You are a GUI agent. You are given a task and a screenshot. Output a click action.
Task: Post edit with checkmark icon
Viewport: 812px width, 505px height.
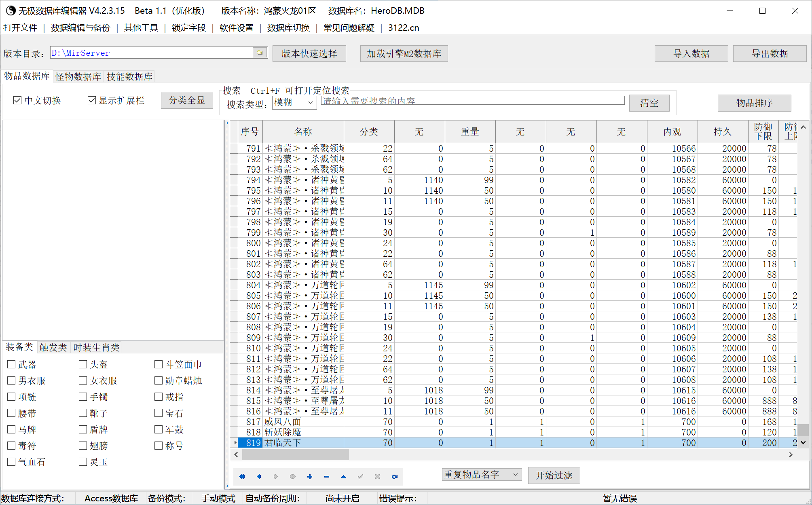click(x=360, y=477)
